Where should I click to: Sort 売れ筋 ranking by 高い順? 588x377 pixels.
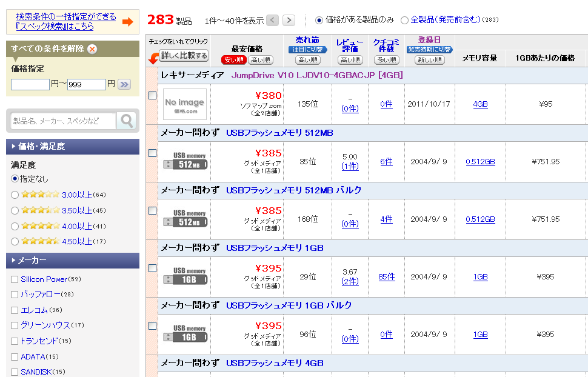(307, 60)
